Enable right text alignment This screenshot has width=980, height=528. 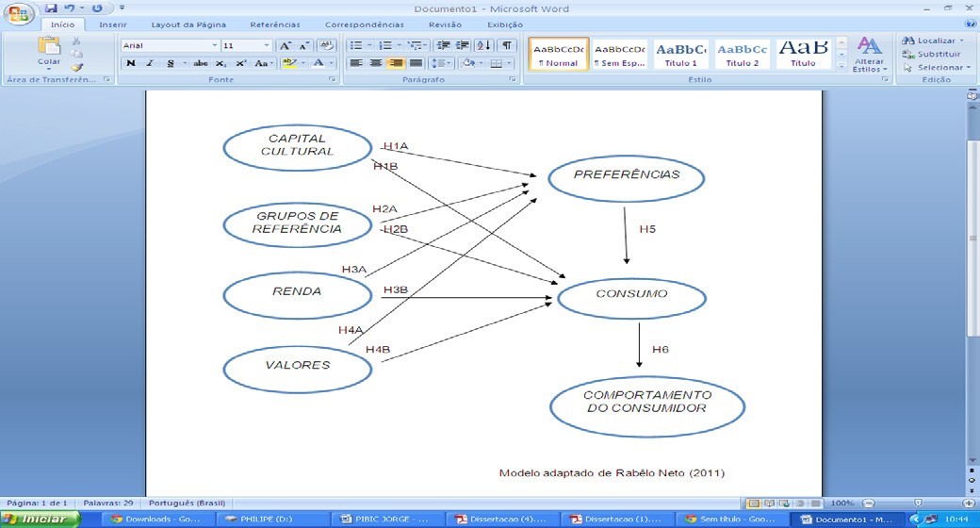pyautogui.click(x=396, y=63)
